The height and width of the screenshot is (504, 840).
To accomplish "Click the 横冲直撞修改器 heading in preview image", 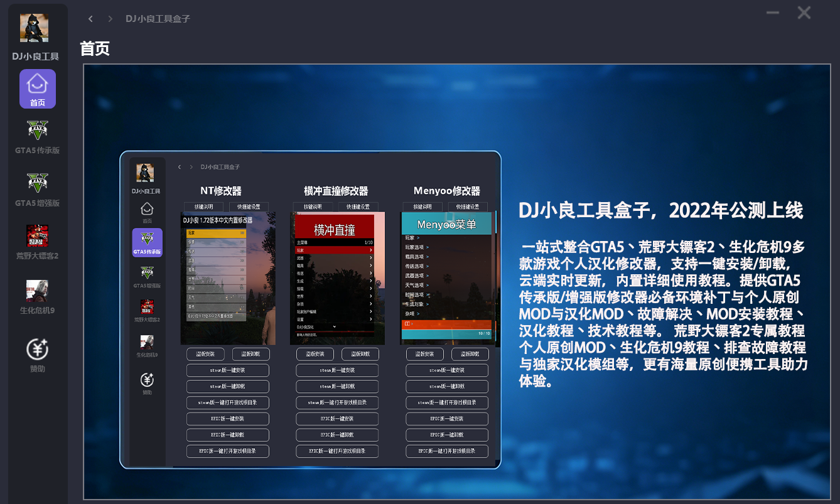I will pyautogui.click(x=336, y=191).
